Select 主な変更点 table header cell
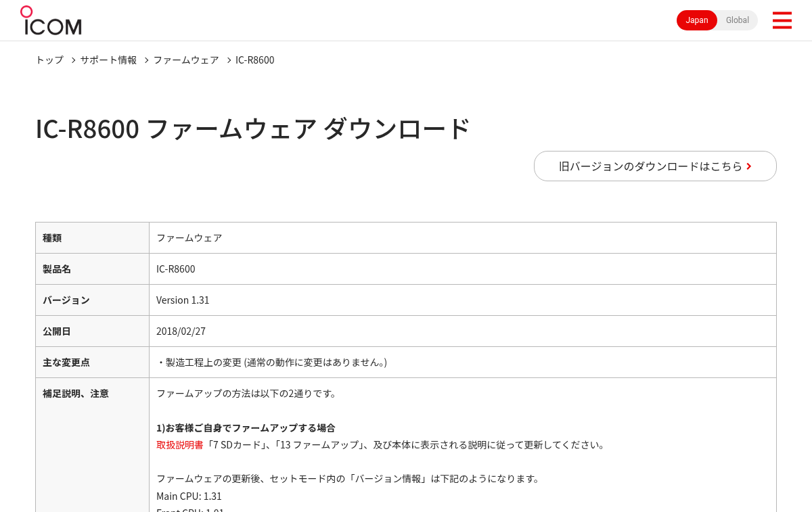 point(92,363)
